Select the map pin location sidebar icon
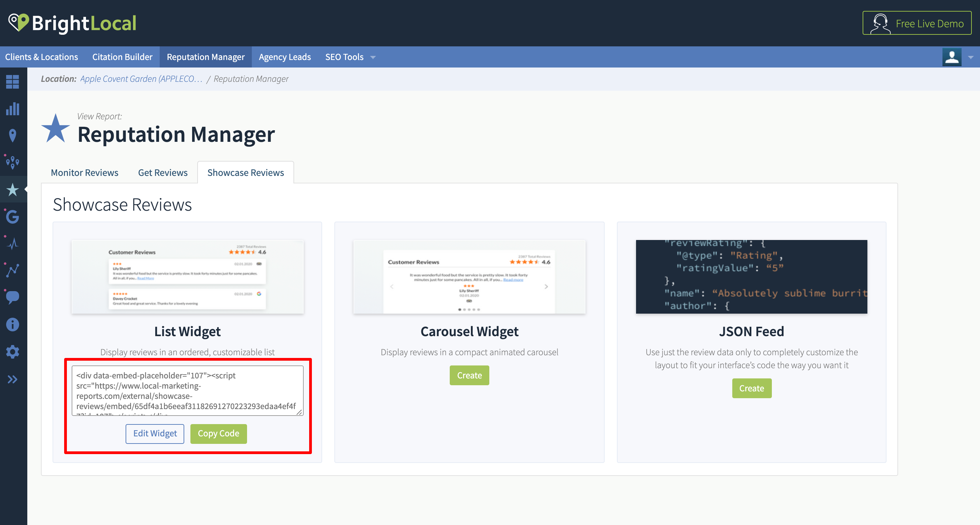This screenshot has height=525, width=980. (x=13, y=136)
